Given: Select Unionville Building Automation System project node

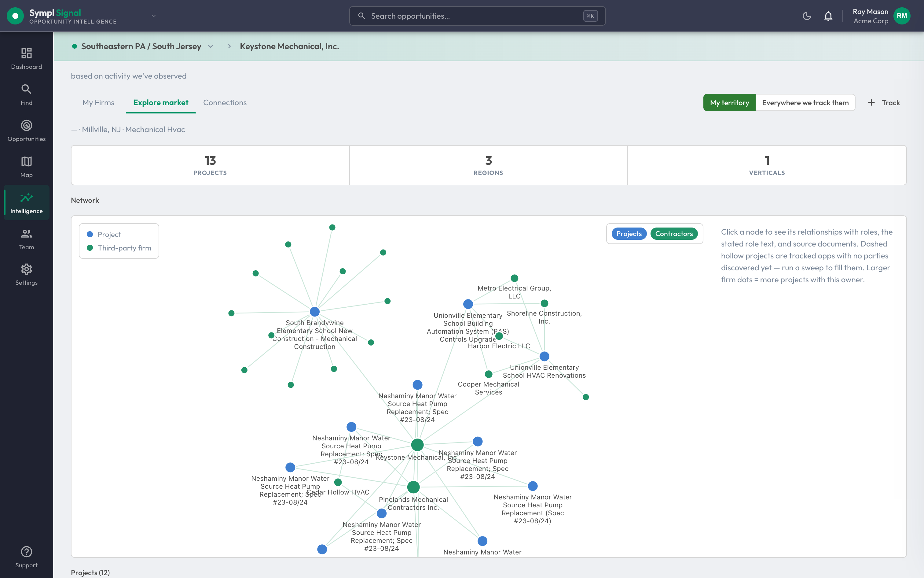Looking at the screenshot, I should tap(468, 304).
